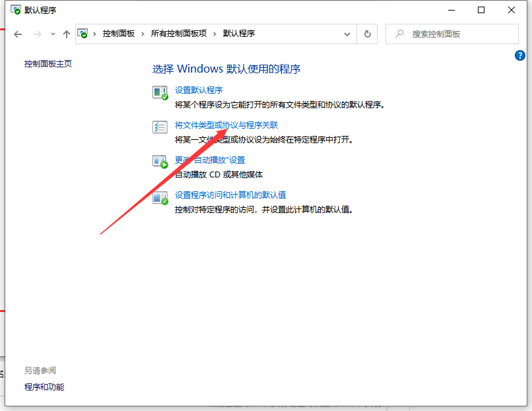This screenshot has height=411, width=532.
Task: Open the 程序和功能 link
Action: click(44, 387)
